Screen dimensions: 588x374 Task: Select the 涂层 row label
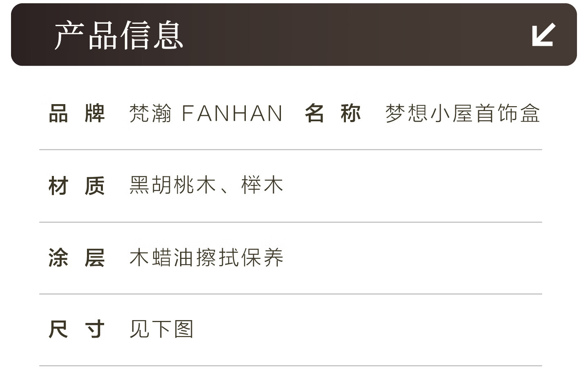pyautogui.click(x=77, y=258)
